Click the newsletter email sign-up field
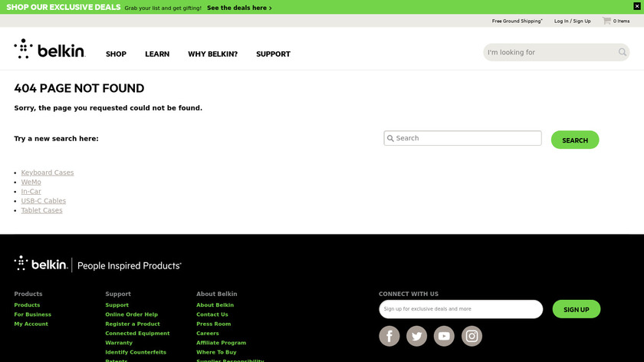This screenshot has height=362, width=644. click(461, 309)
